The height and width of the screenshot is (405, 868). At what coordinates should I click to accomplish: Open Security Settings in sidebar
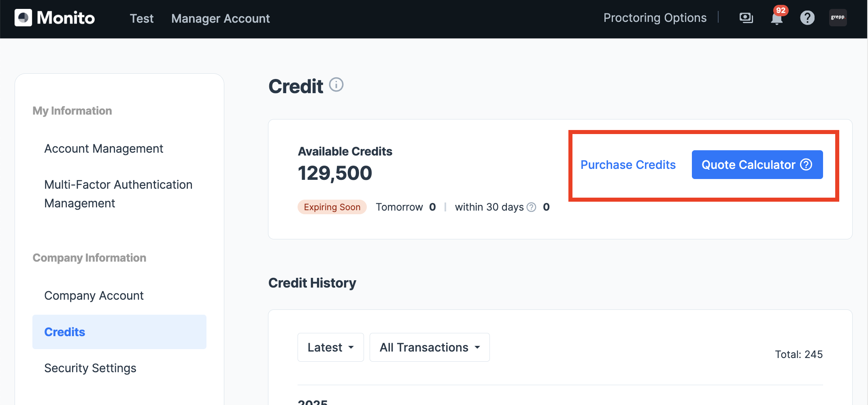(90, 368)
